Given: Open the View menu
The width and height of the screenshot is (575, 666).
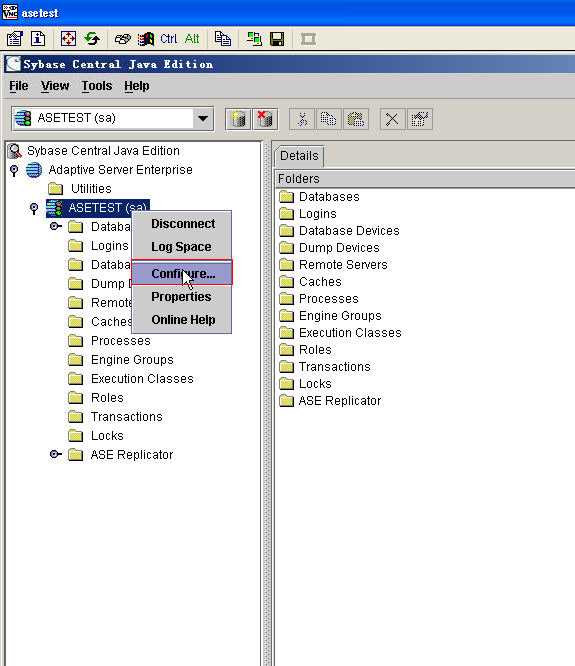Looking at the screenshot, I should [55, 86].
